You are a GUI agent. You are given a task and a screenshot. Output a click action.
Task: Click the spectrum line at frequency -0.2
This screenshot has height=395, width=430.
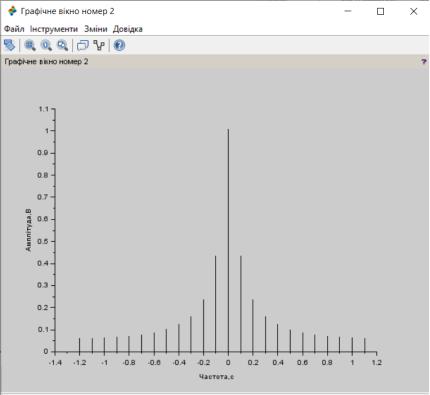click(204, 325)
